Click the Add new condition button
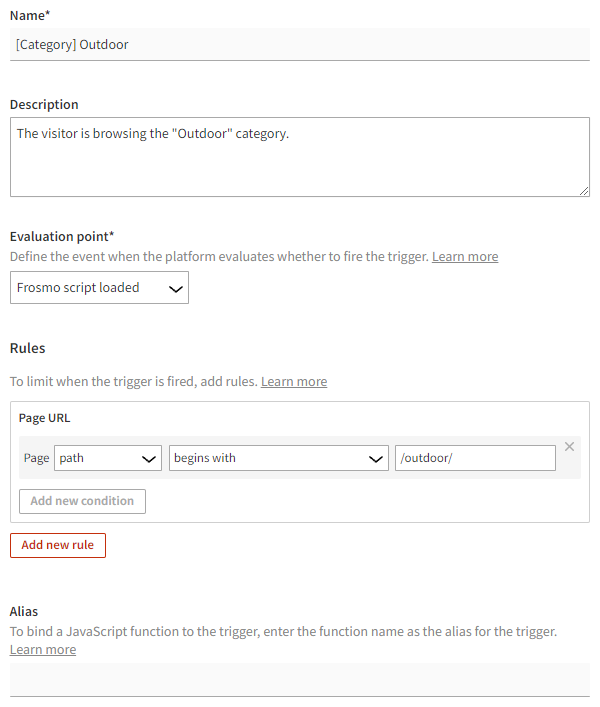The width and height of the screenshot is (600, 707). [x=82, y=501]
